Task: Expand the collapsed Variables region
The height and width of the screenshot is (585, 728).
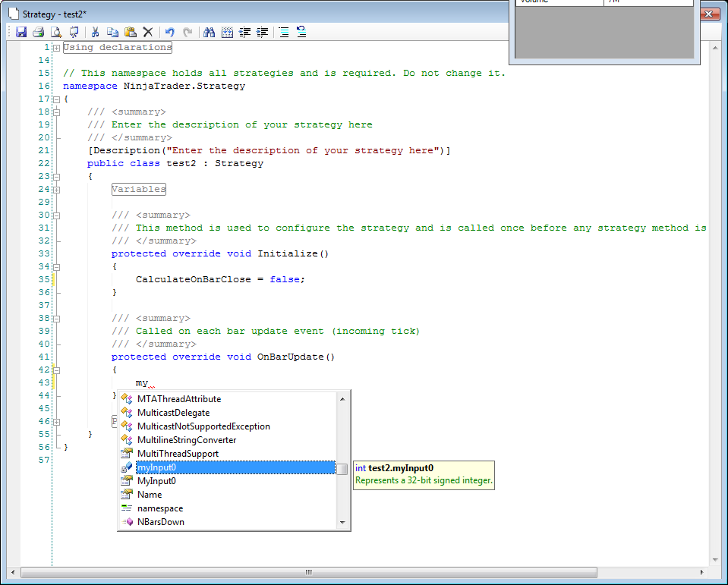Action: point(56,189)
